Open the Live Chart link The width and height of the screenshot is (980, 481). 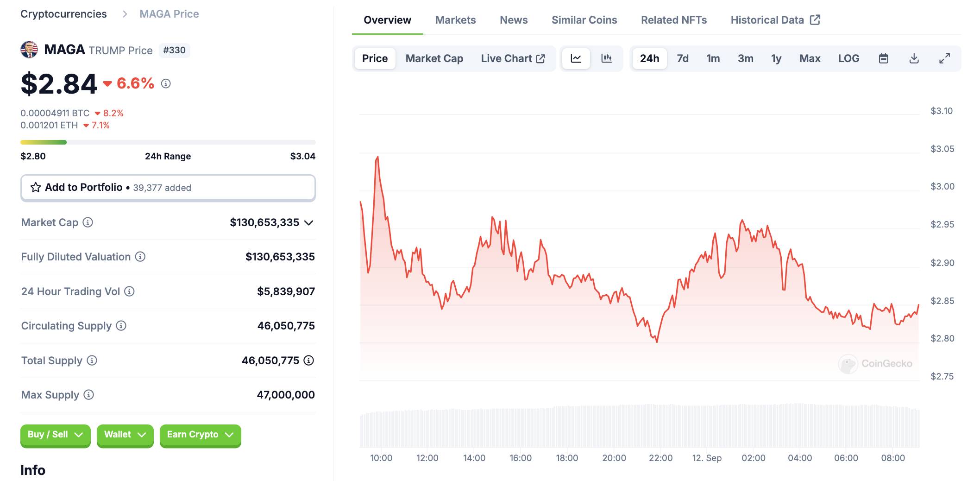point(513,58)
